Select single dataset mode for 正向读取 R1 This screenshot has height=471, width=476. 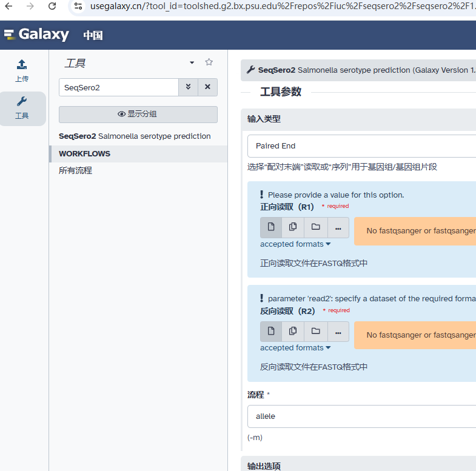point(271,227)
